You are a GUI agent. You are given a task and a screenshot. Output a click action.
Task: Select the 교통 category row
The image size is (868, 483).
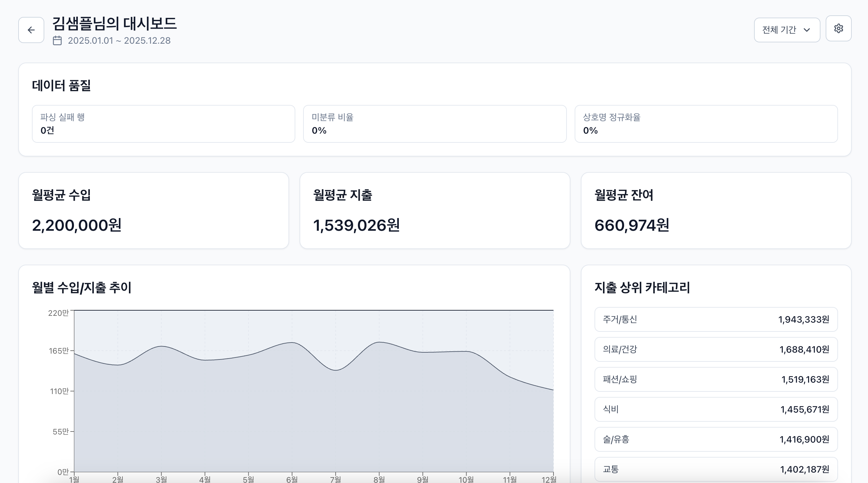716,470
